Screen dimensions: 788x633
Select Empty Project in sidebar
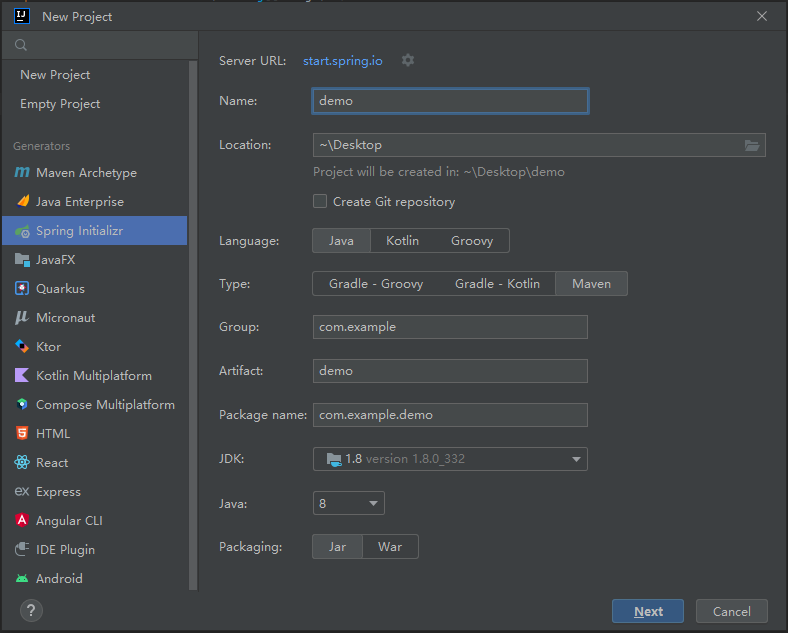tap(60, 104)
